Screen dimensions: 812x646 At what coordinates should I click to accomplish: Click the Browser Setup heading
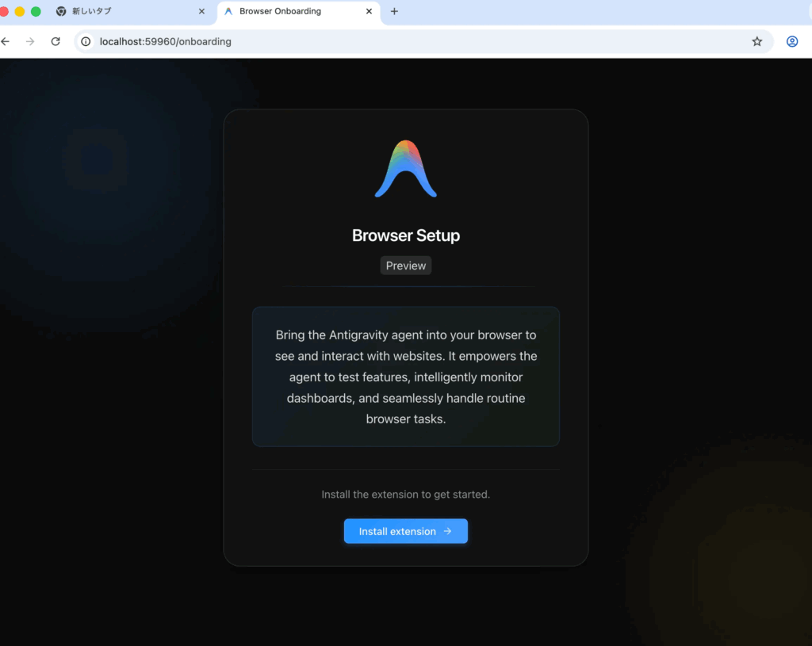tap(406, 235)
